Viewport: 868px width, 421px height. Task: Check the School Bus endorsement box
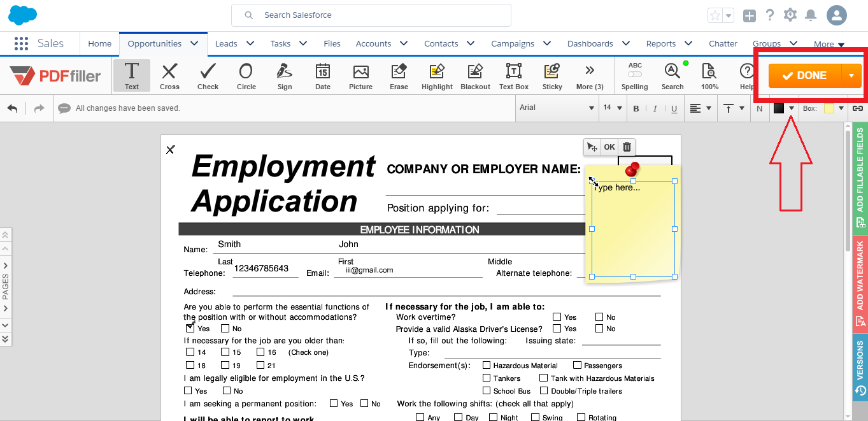pos(487,390)
